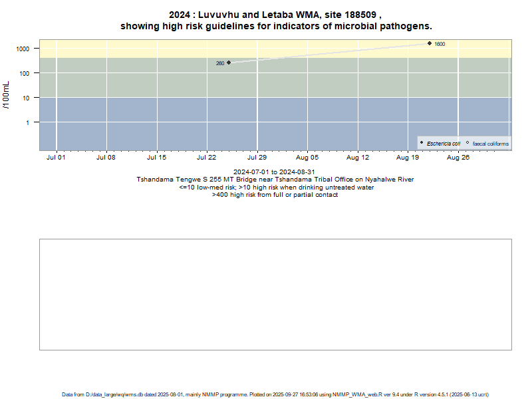Click the Jul 01 x-axis label
532x399 pixels.
pos(56,158)
